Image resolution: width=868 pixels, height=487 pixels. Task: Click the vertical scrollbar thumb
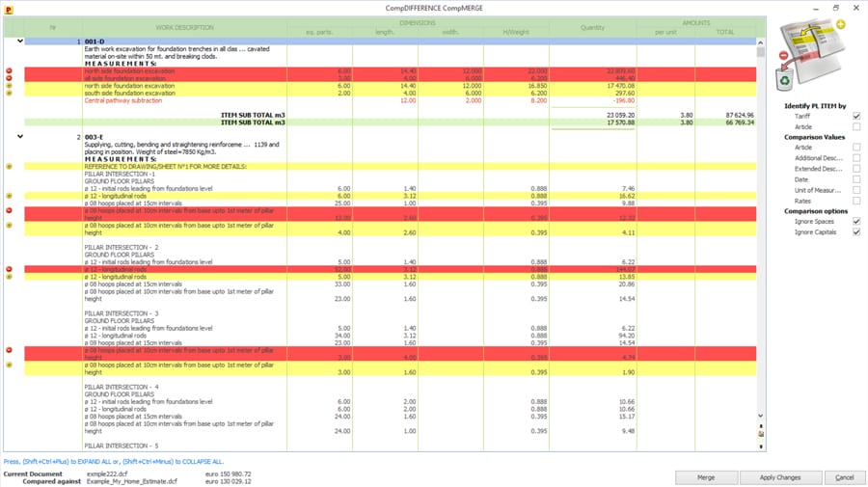click(761, 52)
